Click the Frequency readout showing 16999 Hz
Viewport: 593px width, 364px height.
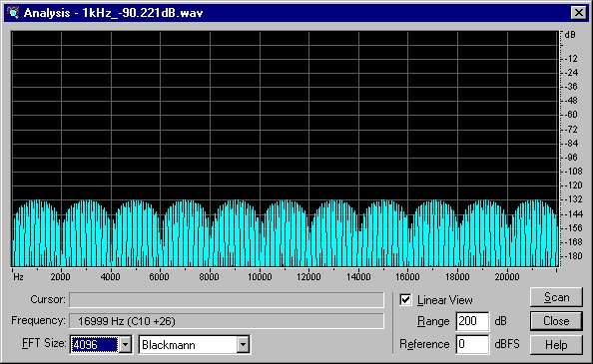[x=227, y=321]
